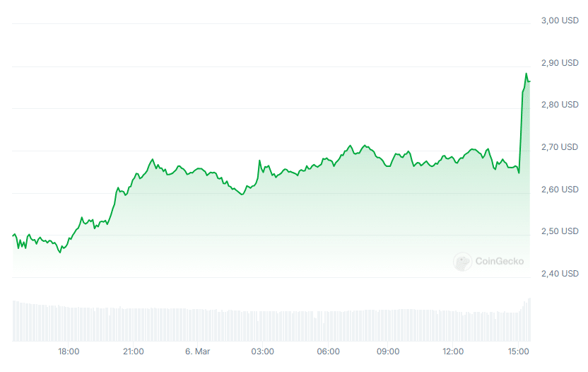Click the 2,90 USD price axis label
The height and width of the screenshot is (372, 588).
560,63
